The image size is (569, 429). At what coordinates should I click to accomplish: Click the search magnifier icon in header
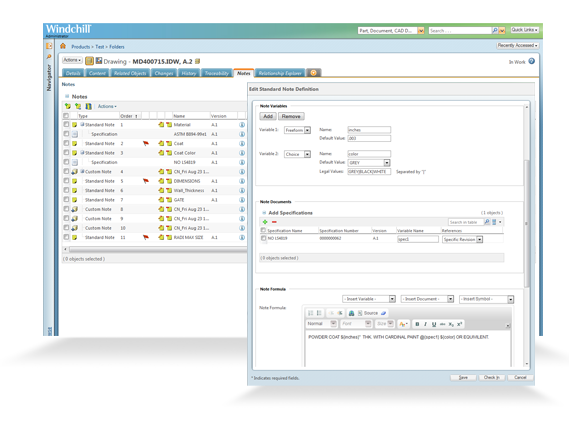495,30
